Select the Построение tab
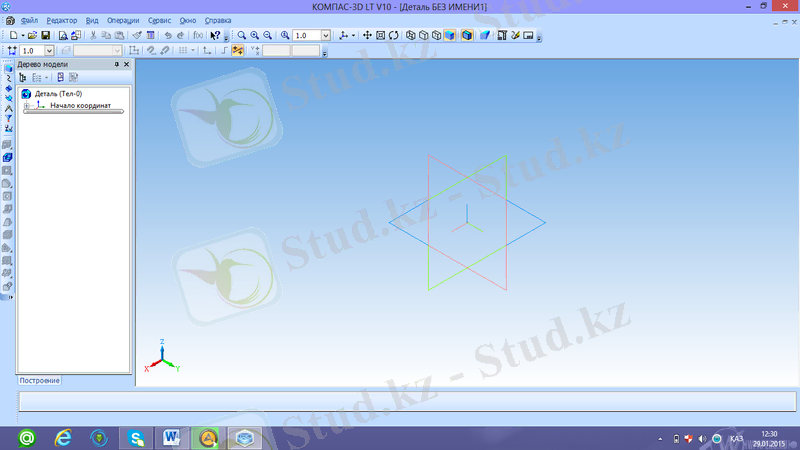Screen dimensions: 800x450 coord(40,380)
